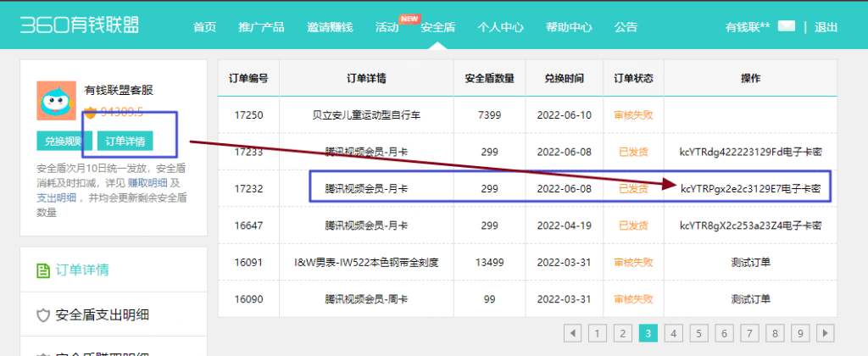Click the 订单编号 column header
The height and width of the screenshot is (356, 868).
click(248, 79)
